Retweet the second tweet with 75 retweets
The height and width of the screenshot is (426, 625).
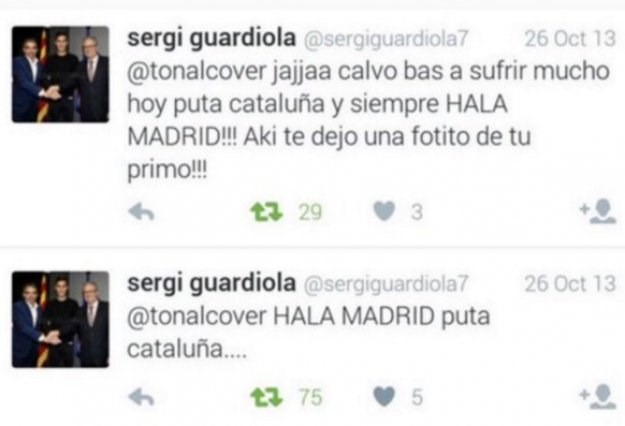(x=266, y=397)
